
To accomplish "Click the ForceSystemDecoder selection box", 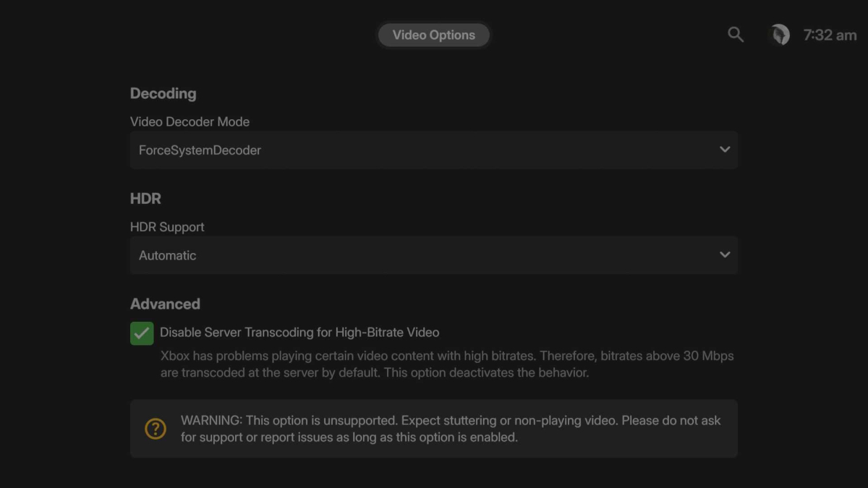I will 434,150.
